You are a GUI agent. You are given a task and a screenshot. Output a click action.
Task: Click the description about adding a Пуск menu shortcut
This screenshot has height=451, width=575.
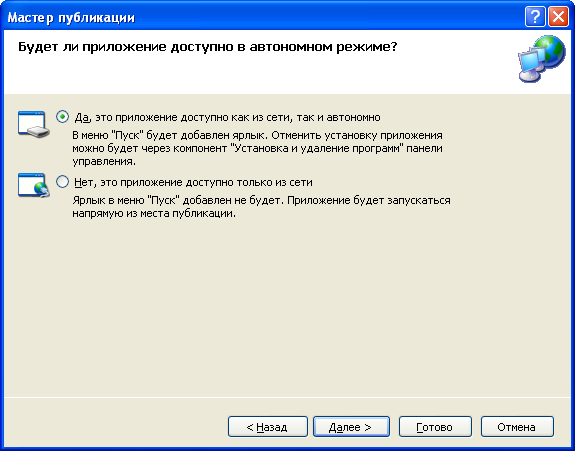(257, 148)
